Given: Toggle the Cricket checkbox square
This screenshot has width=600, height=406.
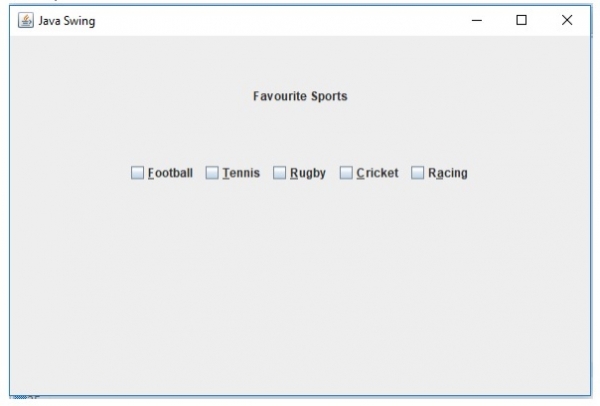Looking at the screenshot, I should (346, 173).
